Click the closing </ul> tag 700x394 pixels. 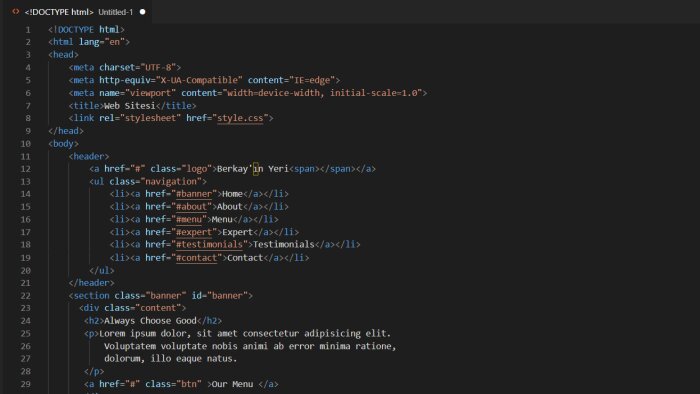[102, 270]
